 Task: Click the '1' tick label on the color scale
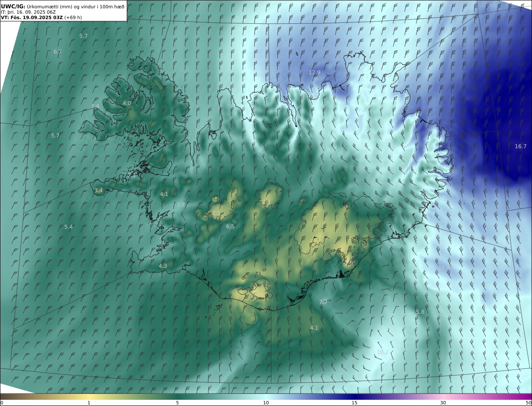(x=89, y=403)
